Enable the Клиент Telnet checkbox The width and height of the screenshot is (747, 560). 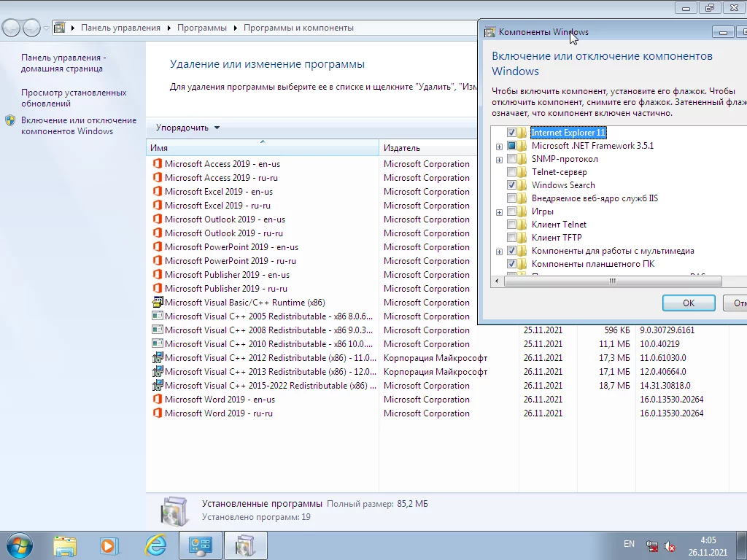pyautogui.click(x=511, y=225)
